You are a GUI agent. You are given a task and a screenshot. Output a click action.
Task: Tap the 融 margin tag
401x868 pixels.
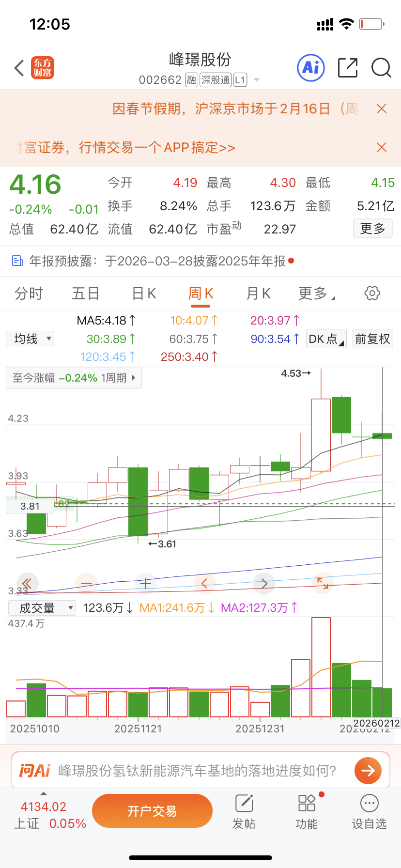click(191, 80)
